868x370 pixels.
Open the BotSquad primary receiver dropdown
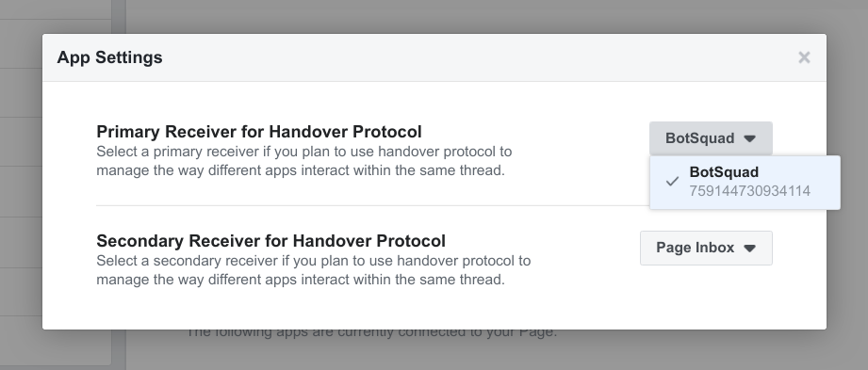711,138
